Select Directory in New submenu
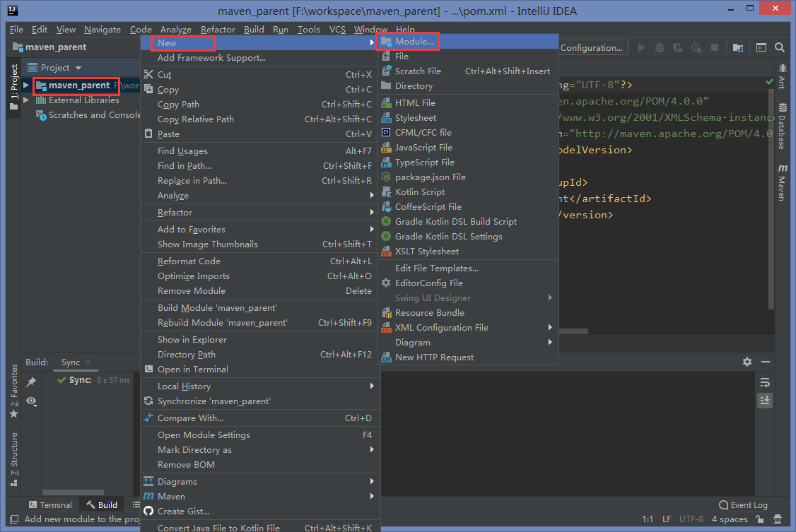 pyautogui.click(x=468, y=86)
